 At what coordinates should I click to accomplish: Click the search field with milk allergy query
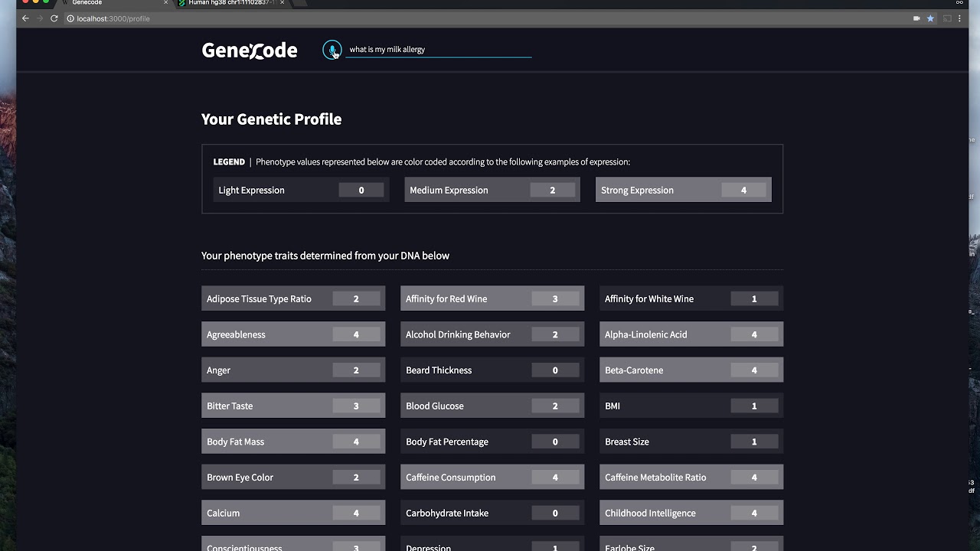(438, 50)
